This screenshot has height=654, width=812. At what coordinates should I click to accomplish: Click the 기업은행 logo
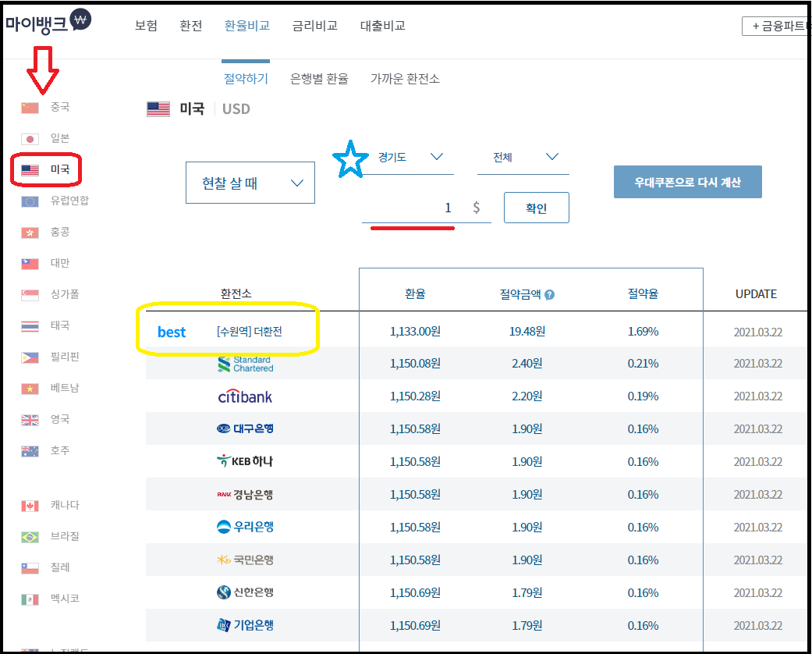click(x=245, y=625)
